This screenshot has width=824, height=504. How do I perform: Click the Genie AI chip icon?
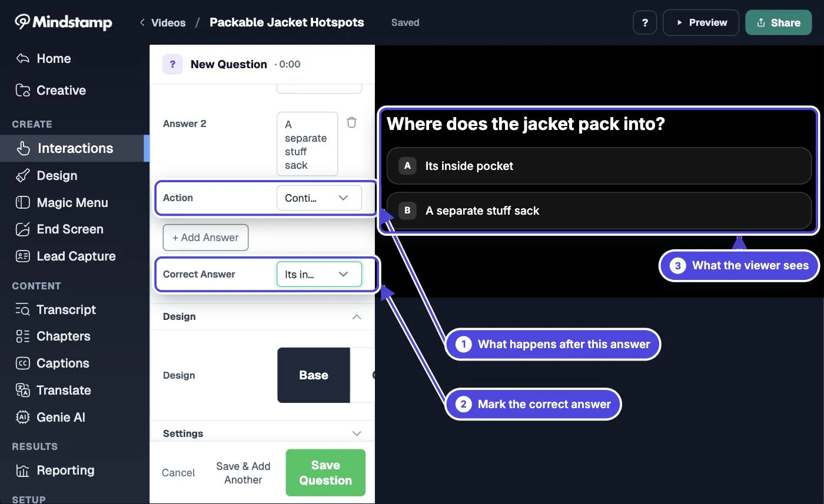(22, 418)
